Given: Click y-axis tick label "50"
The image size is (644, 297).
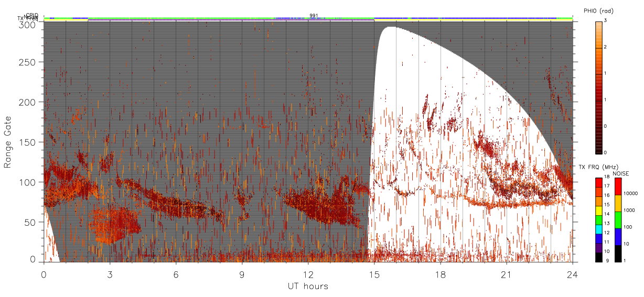Looking at the screenshot, I should click(x=31, y=222).
